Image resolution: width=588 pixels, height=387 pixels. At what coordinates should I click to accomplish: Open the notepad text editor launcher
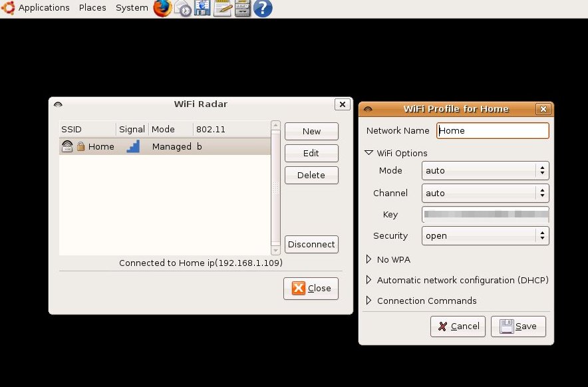click(x=222, y=8)
